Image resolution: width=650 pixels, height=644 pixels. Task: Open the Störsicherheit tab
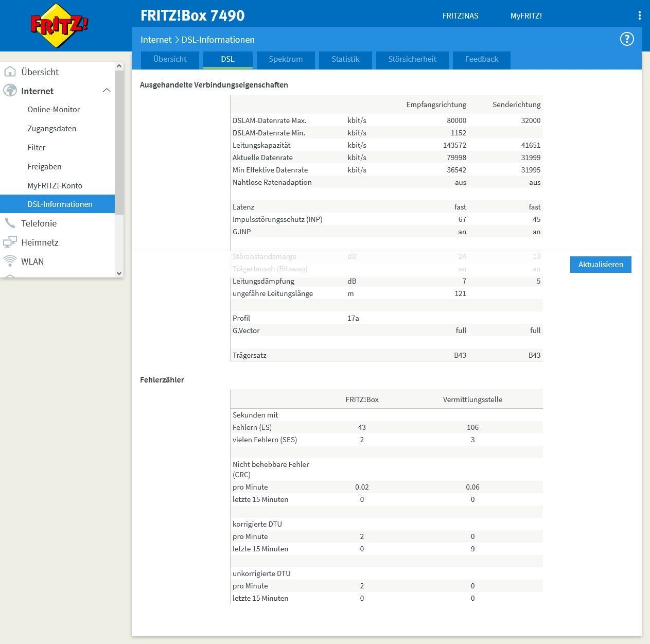point(412,60)
